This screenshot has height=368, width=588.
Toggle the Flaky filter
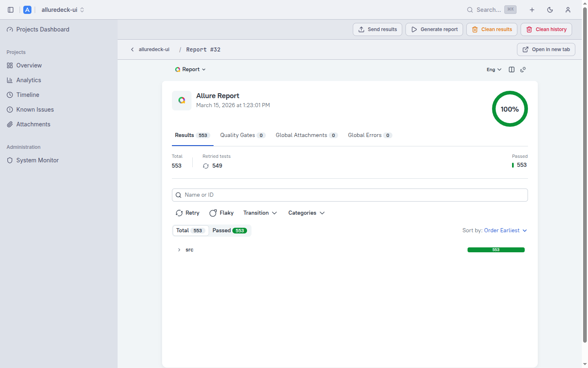click(221, 213)
